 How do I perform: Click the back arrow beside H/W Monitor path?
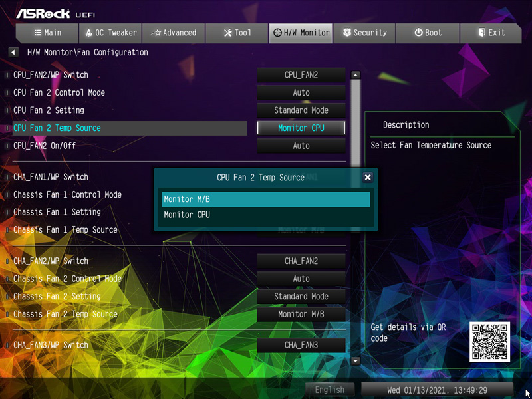[13, 53]
